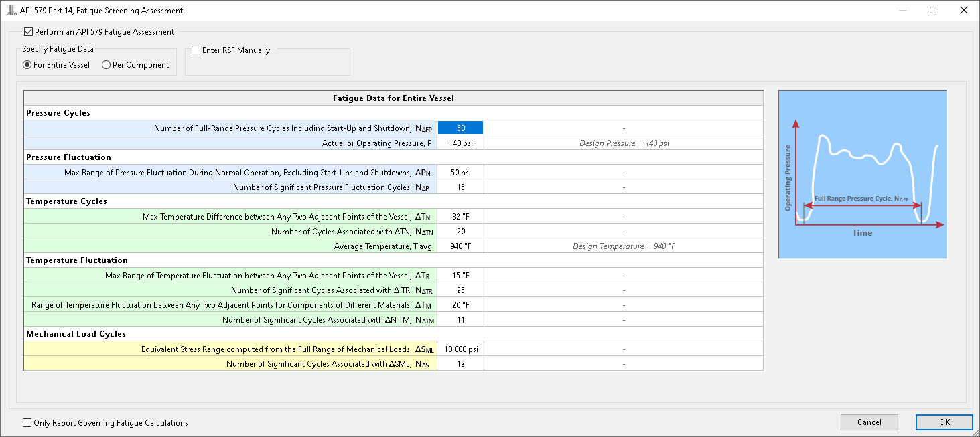Viewport: 980px width, 437px height.
Task: Edit cycles associated with ΔTR value 25
Action: click(x=460, y=290)
